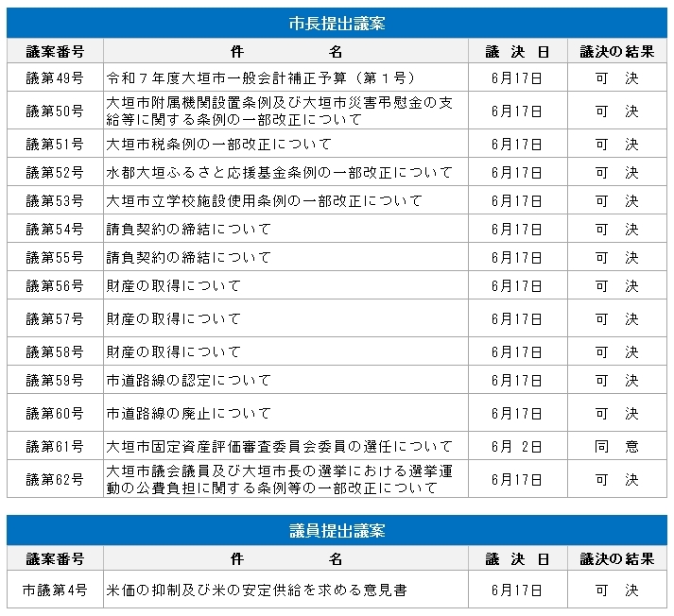Click 可決 in the 議第49号 row
Viewport: 674px width, 616px height.
(x=617, y=77)
